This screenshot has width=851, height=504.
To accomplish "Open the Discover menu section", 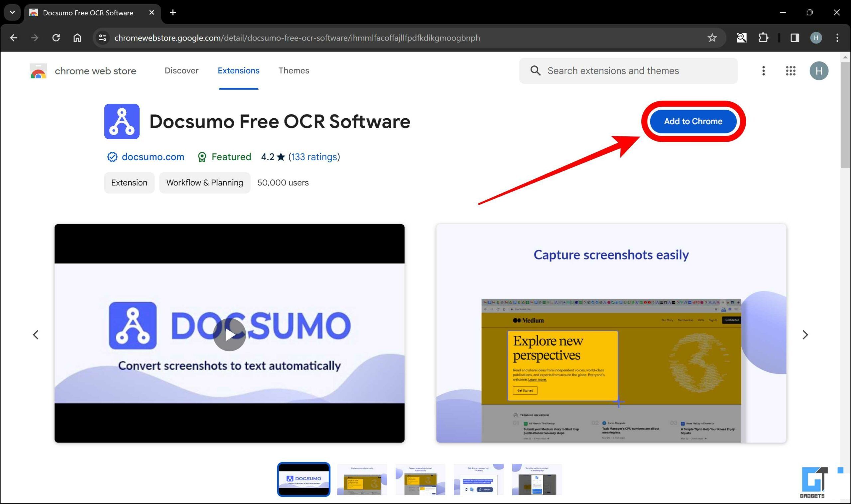I will click(x=181, y=70).
